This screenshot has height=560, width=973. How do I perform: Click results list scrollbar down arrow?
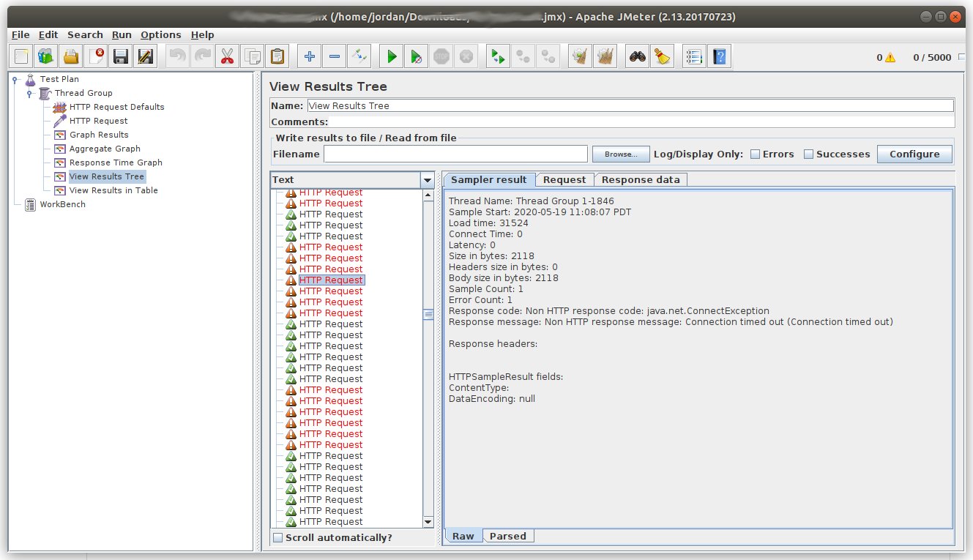click(428, 522)
